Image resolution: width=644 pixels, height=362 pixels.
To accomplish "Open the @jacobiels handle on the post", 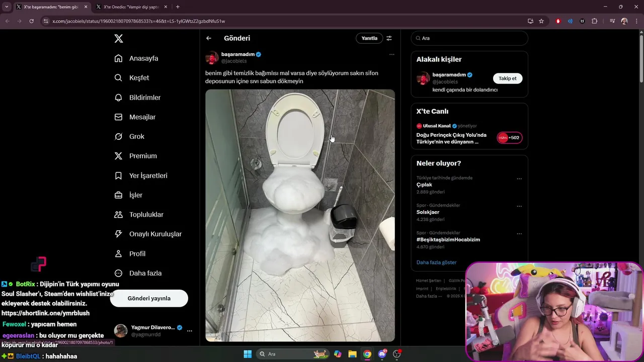I will click(234, 61).
